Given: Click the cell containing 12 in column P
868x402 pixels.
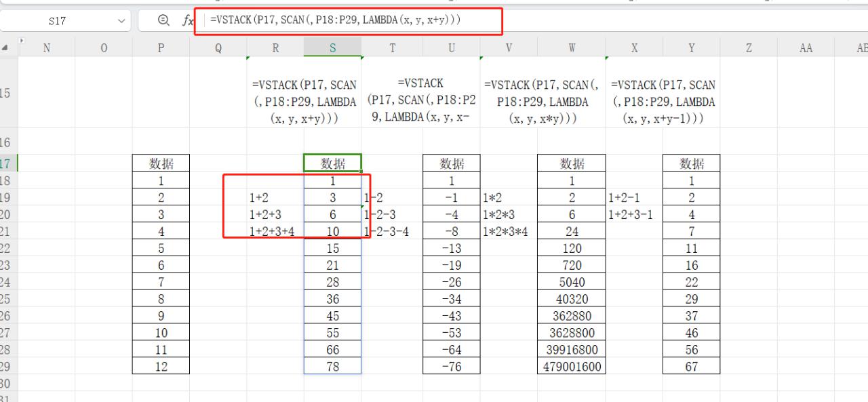Looking at the screenshot, I should pos(161,367).
